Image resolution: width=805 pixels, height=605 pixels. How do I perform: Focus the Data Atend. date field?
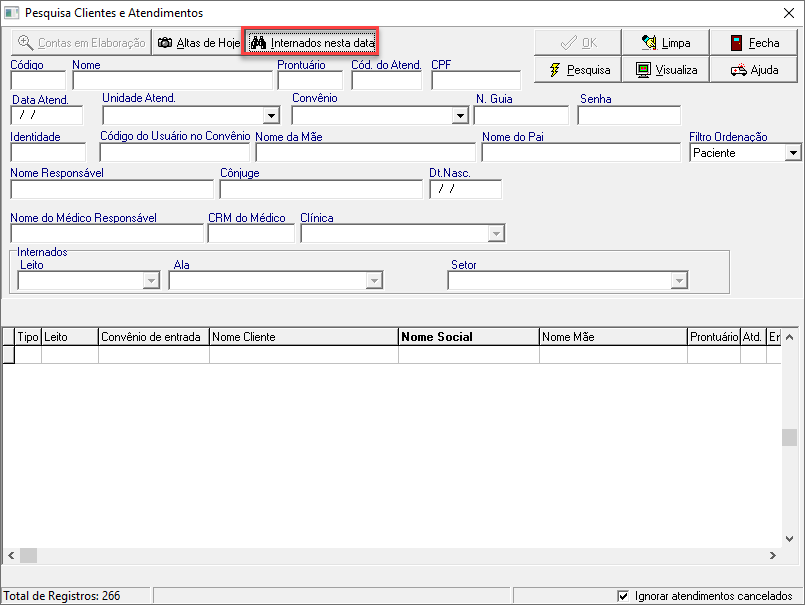click(x=47, y=116)
